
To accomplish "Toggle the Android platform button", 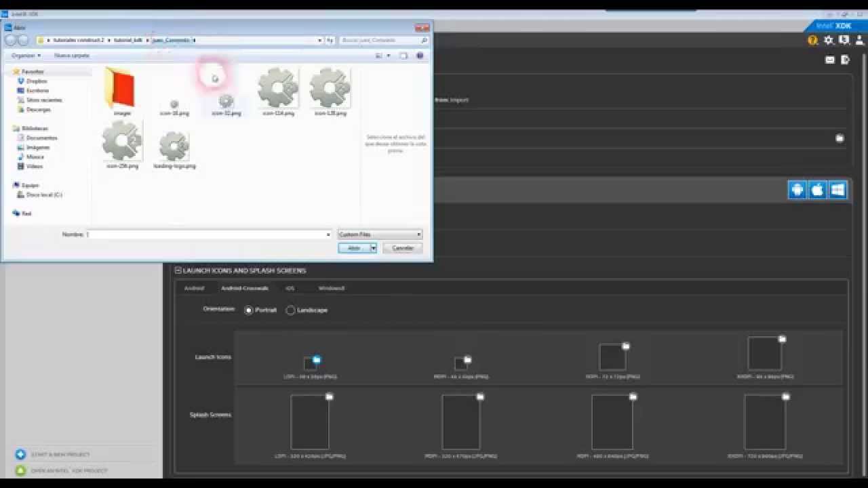I will coord(797,190).
